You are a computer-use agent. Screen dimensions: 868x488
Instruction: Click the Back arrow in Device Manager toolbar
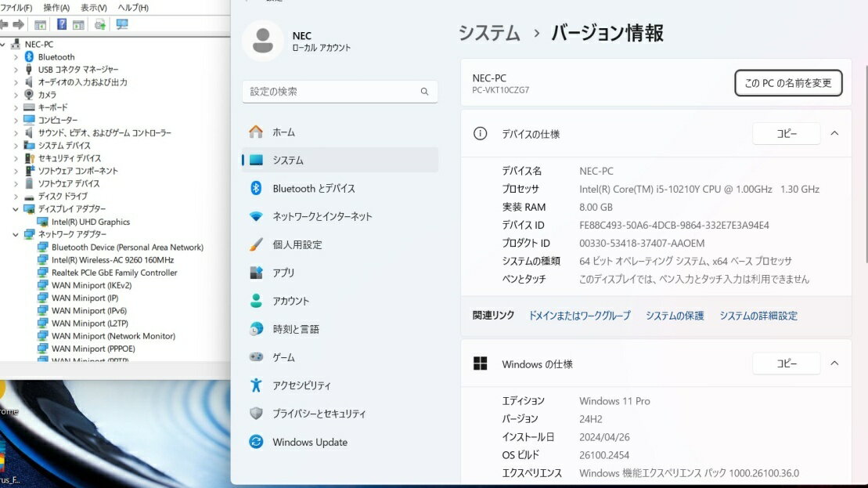pyautogui.click(x=4, y=24)
